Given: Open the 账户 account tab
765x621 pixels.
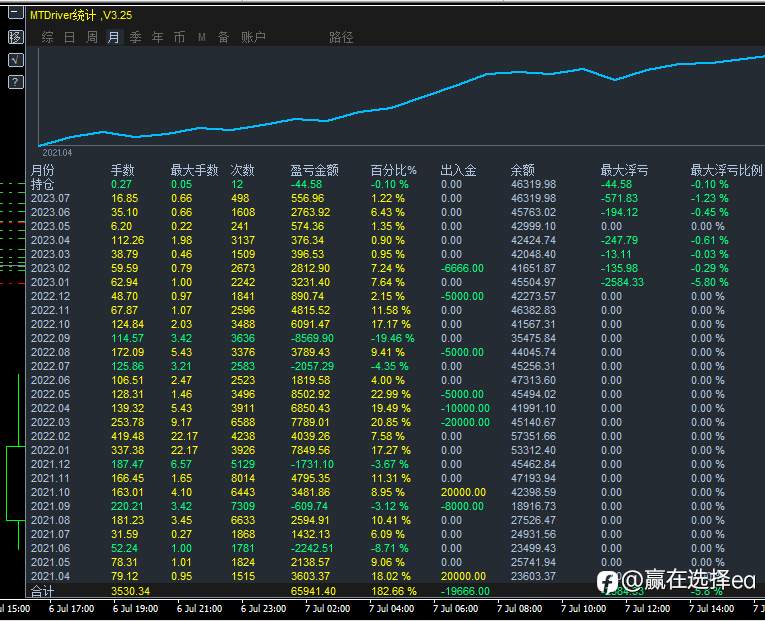Looking at the screenshot, I should click(x=253, y=37).
